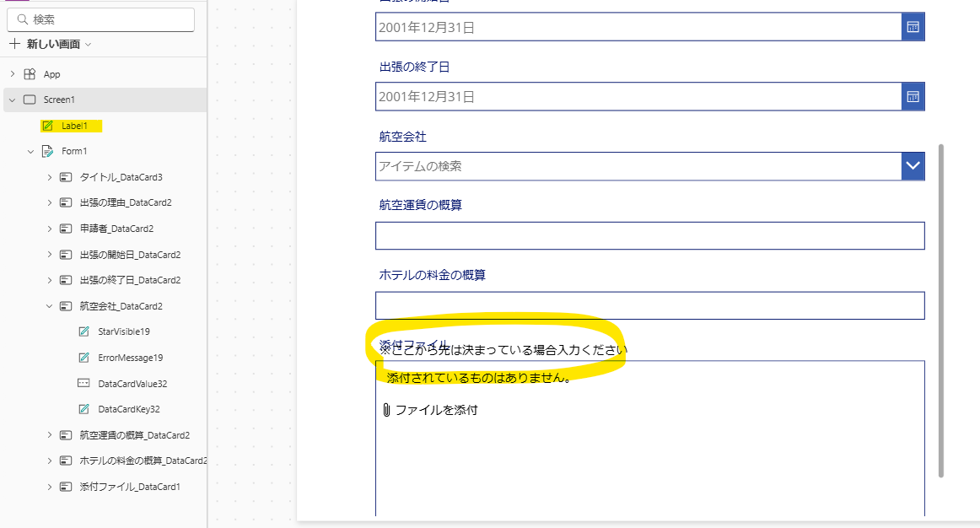Expand 申請者_DataCard2 chevron
Image resolution: width=980 pixels, height=528 pixels.
(x=49, y=229)
